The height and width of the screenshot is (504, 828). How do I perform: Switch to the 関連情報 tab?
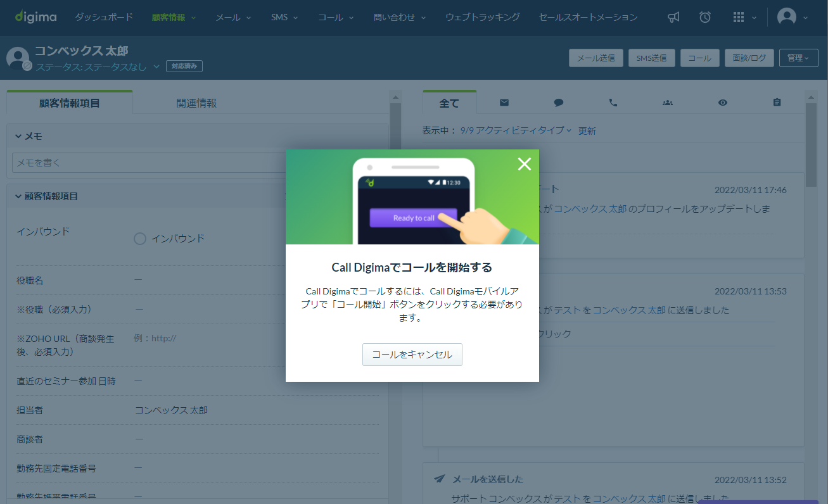click(196, 103)
